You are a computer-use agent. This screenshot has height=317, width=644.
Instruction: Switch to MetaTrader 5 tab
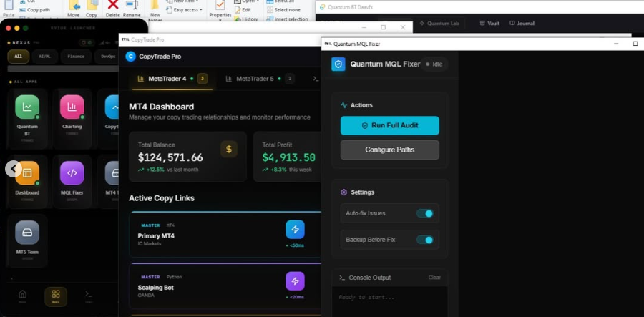point(260,79)
